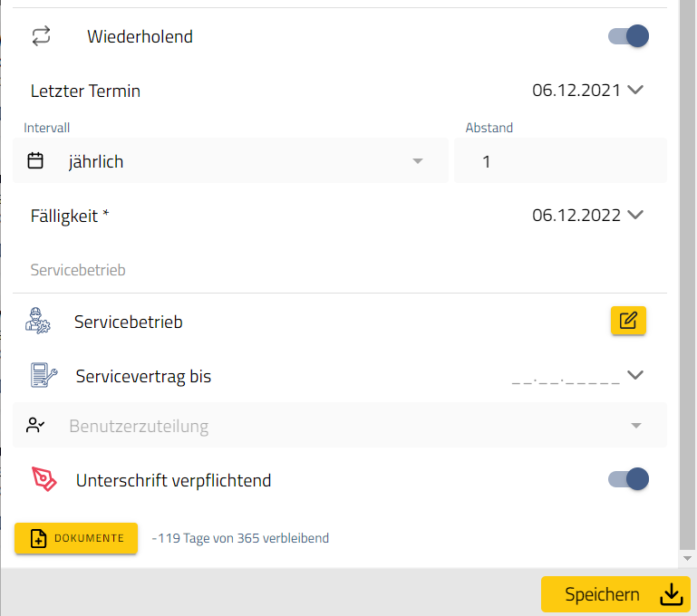The width and height of the screenshot is (697, 616).
Task: Click the repeat arrows icon beside Wiederholend
Action: [x=41, y=36]
